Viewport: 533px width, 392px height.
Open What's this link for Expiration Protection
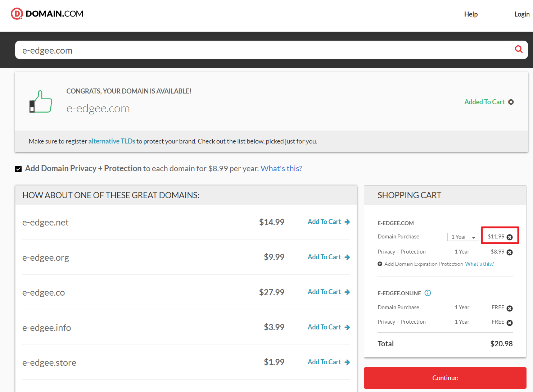coord(479,264)
